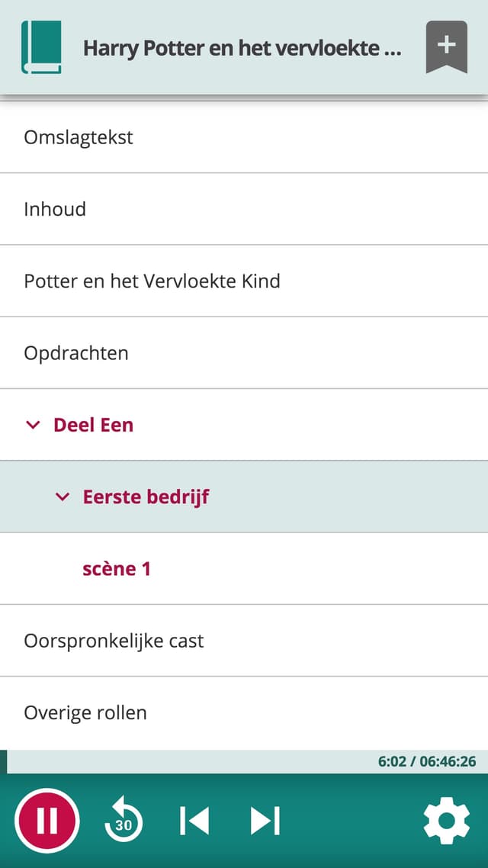Skip to next section
488x868 pixels.
click(265, 821)
